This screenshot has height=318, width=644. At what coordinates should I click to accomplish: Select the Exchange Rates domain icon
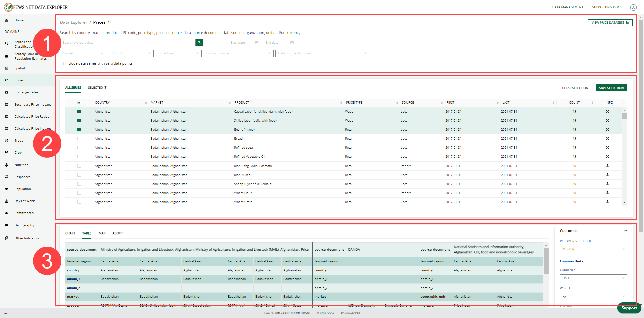tap(7, 92)
